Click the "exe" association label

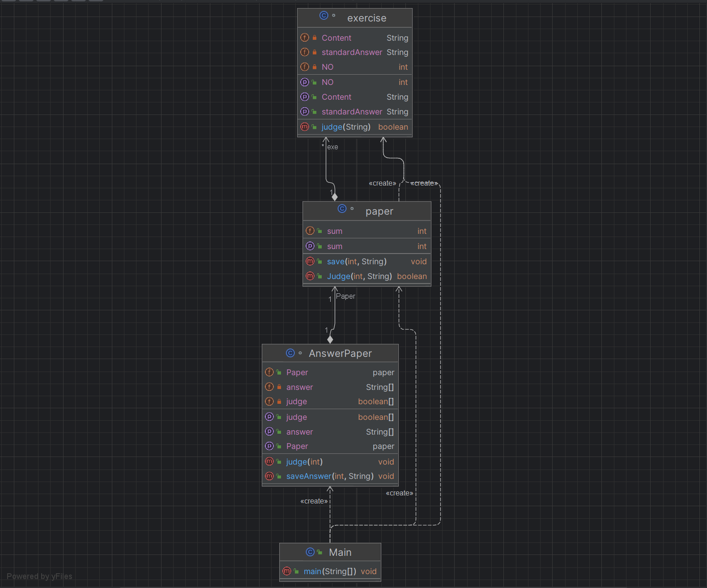[x=332, y=147]
